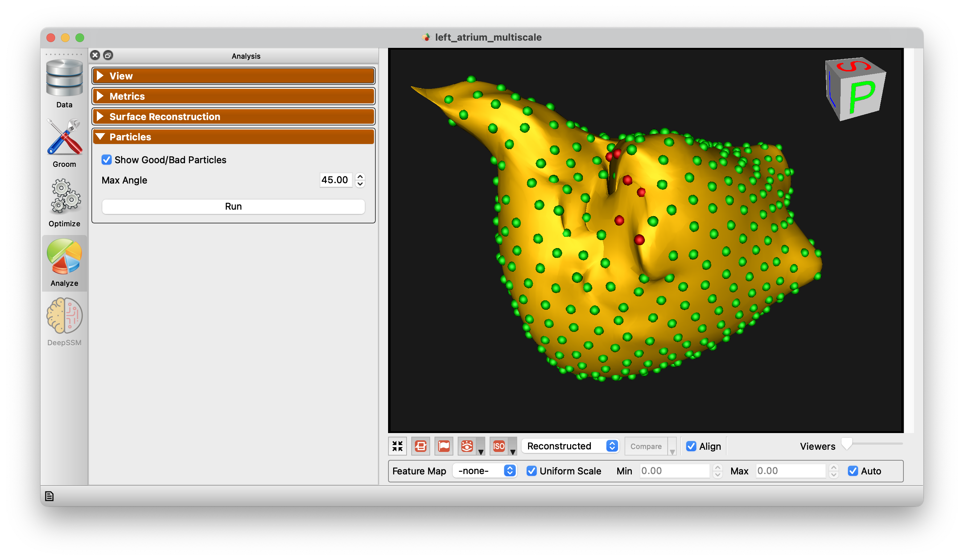Screen dimensions: 964x560
Task: Increase the Max value stepper
Action: click(834, 468)
